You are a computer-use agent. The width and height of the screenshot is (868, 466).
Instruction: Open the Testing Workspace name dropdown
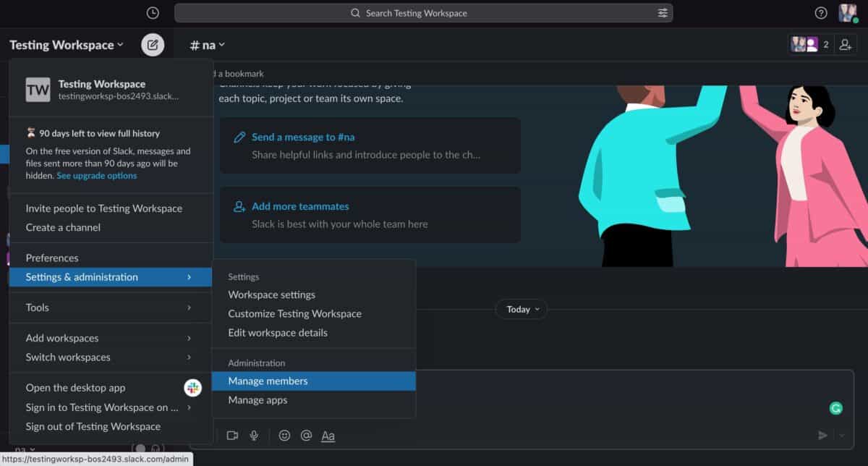click(67, 45)
